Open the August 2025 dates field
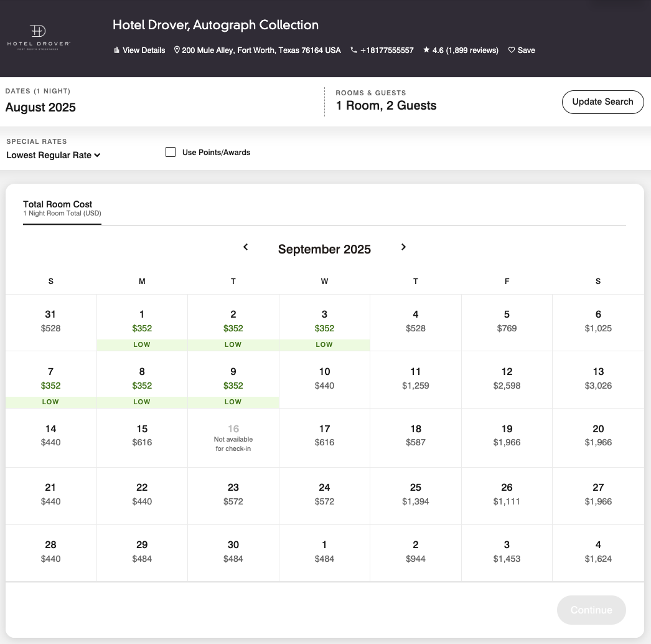 (x=40, y=107)
